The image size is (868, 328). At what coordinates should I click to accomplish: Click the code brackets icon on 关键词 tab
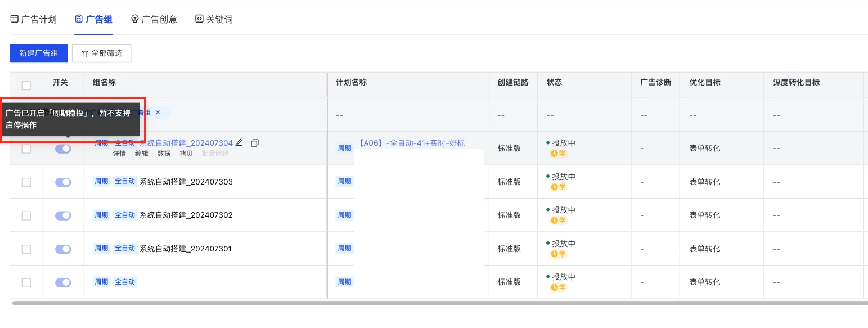199,19
